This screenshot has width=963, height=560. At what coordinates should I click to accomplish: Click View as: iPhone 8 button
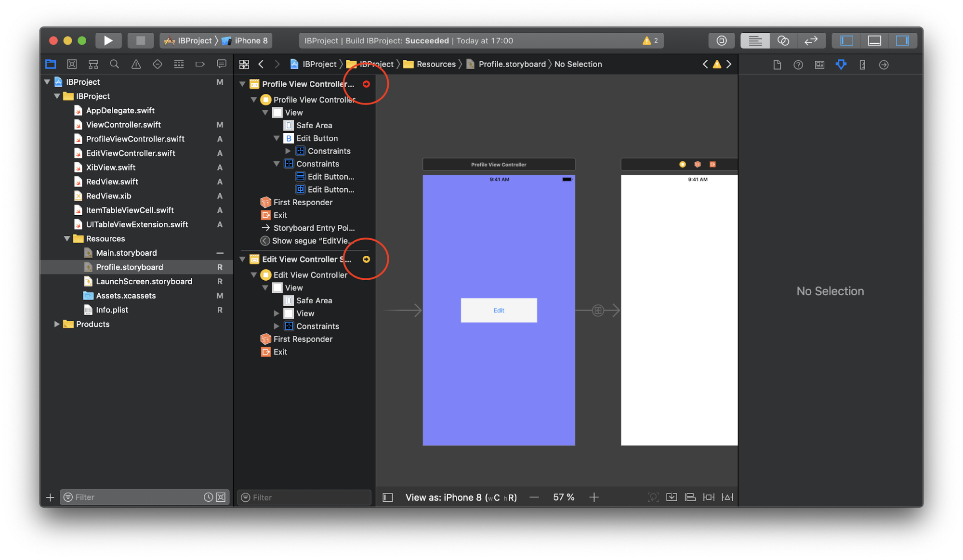[461, 497]
